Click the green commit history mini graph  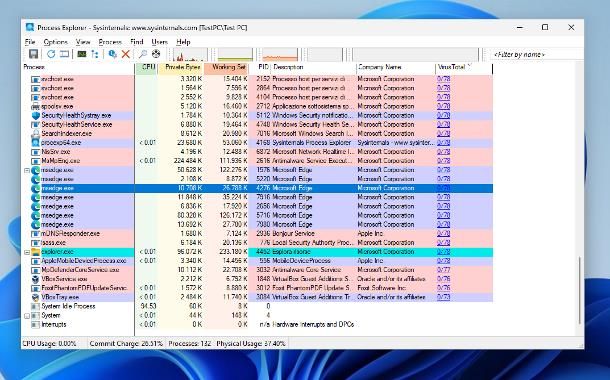(x=235, y=54)
